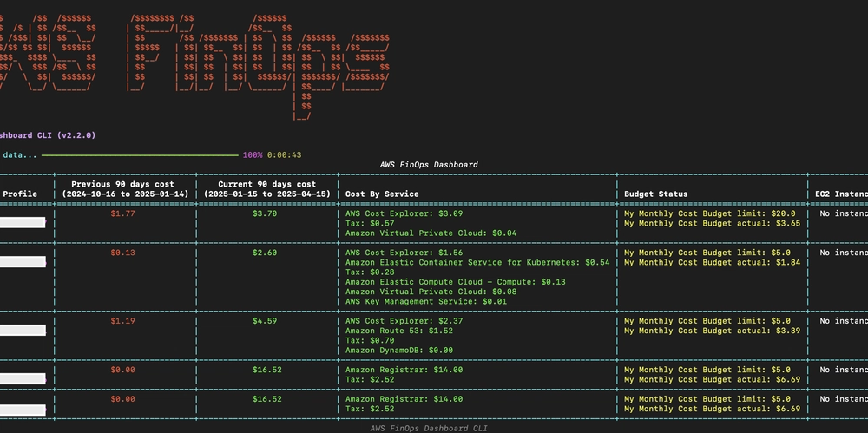Click 'Amazon Virtual Private Cloud: $0.04'
868x433 pixels.
click(x=431, y=233)
